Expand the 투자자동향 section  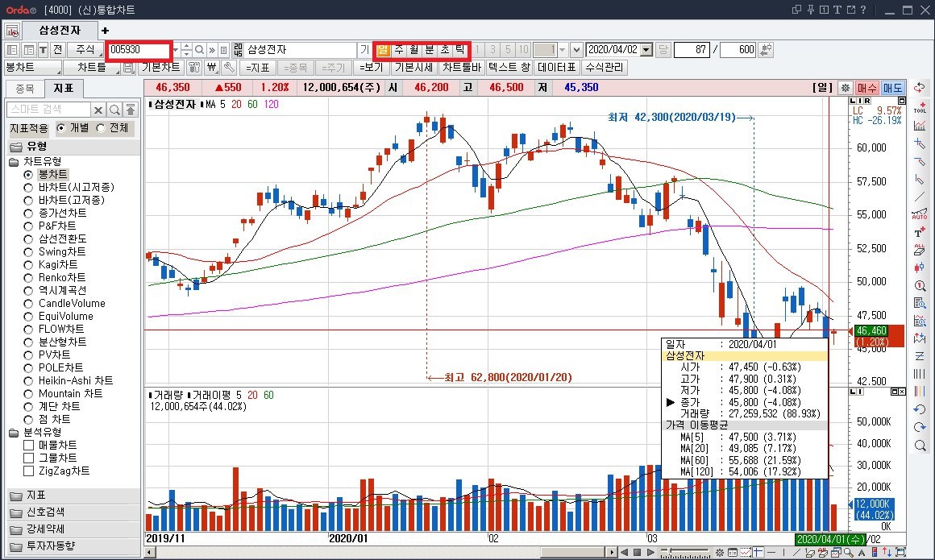tap(73, 545)
